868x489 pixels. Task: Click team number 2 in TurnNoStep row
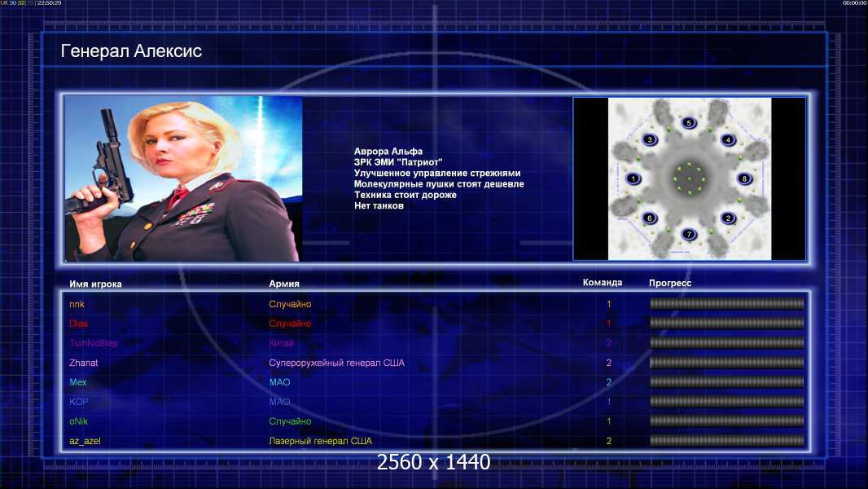(609, 343)
